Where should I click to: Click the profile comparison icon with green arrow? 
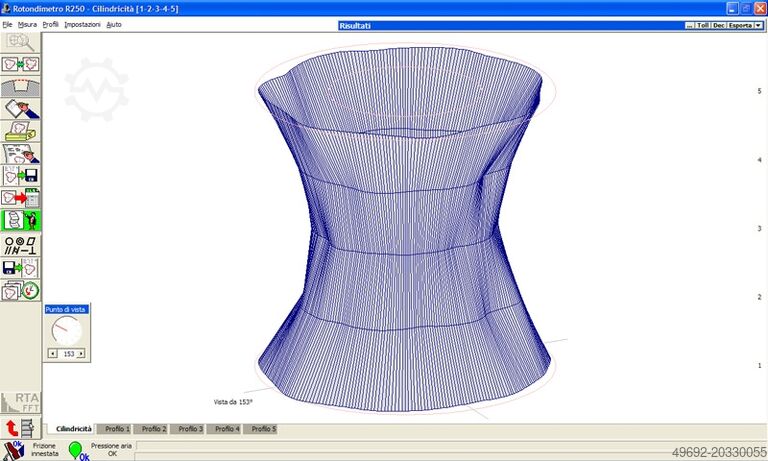coord(20,64)
